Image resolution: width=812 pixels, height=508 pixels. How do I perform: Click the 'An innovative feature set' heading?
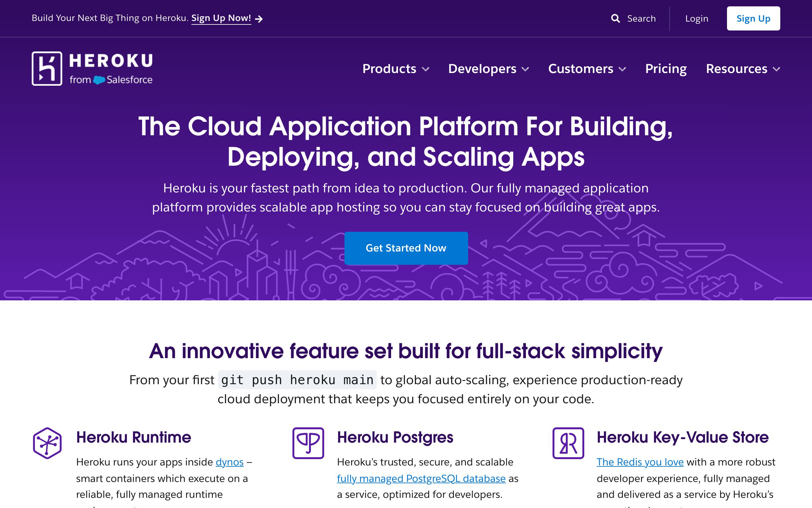pos(406,351)
